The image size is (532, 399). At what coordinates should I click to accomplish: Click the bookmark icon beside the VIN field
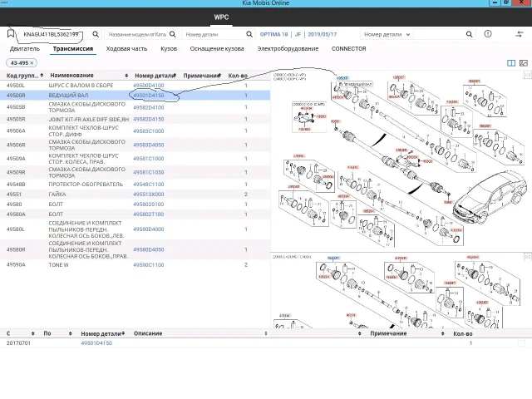[12, 35]
